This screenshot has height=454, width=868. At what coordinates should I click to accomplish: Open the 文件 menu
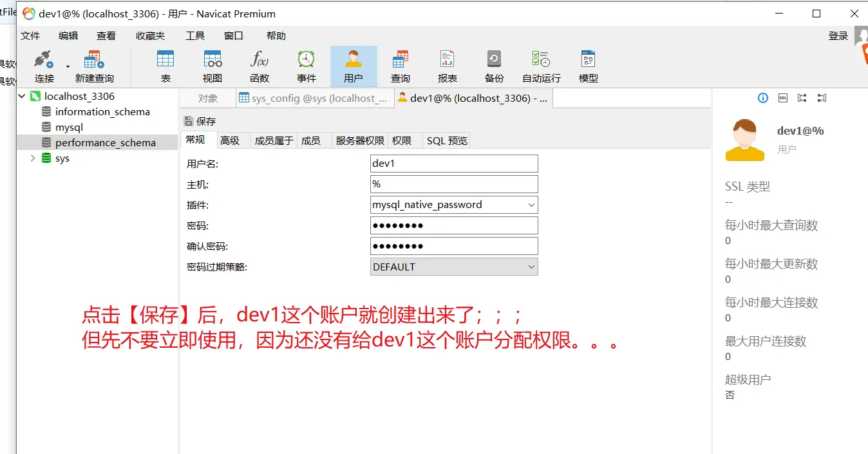pos(30,36)
